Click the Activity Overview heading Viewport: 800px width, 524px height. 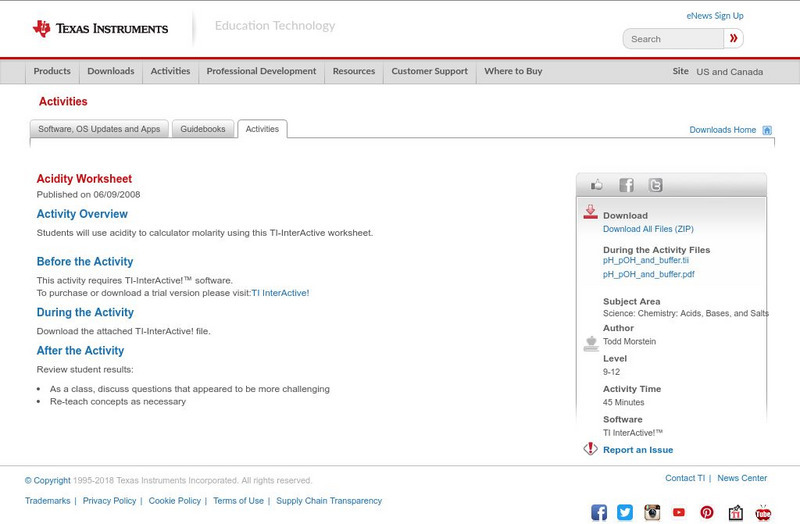(x=82, y=214)
